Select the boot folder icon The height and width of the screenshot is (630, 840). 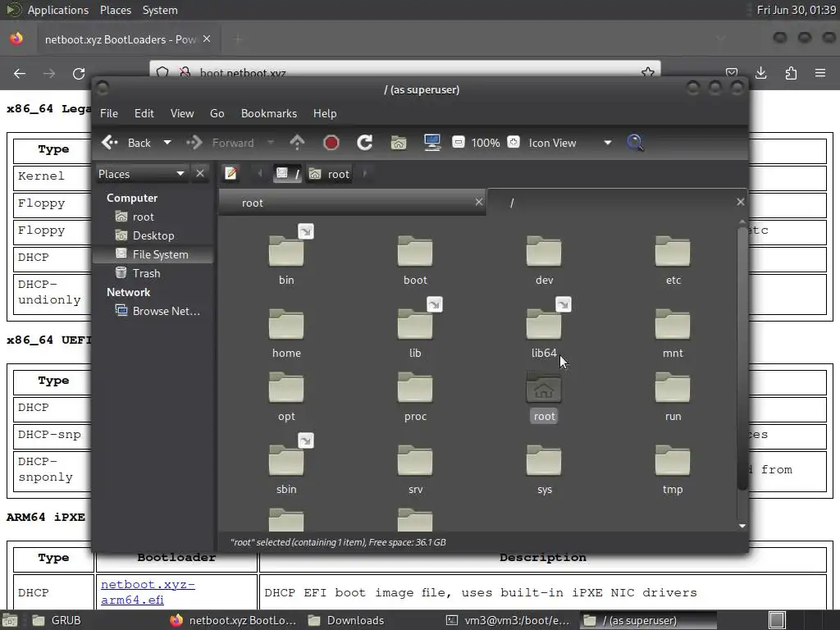[x=415, y=251]
